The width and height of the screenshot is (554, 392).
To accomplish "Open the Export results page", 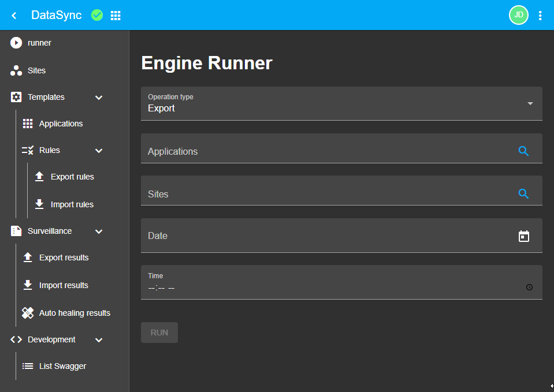I will (x=64, y=257).
